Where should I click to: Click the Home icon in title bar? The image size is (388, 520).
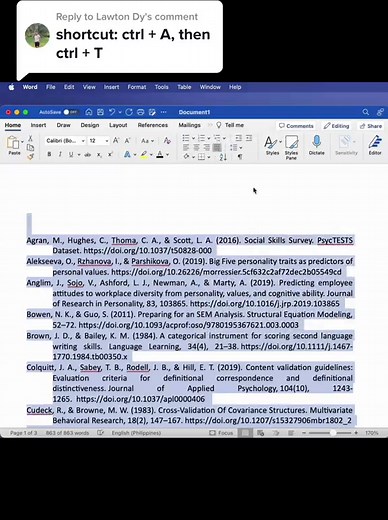tap(89, 112)
